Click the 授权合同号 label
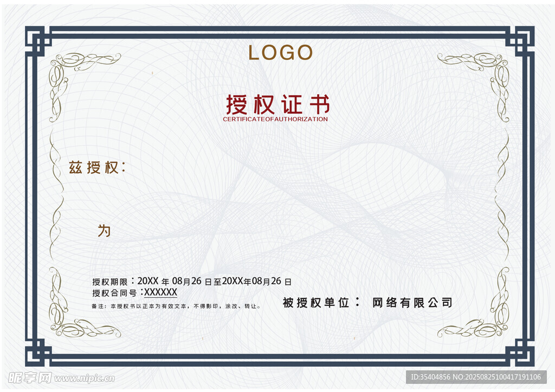 coord(115,293)
